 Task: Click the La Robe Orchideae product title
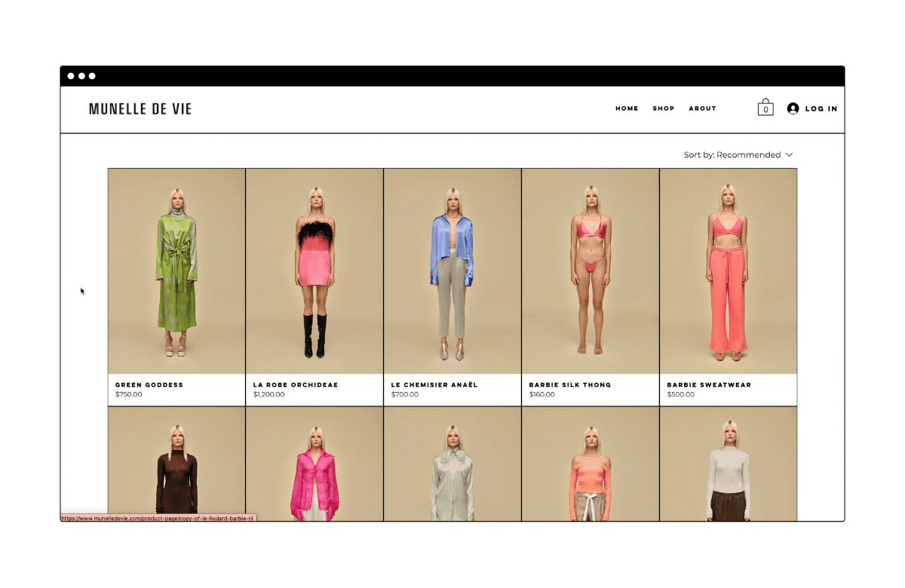296,384
